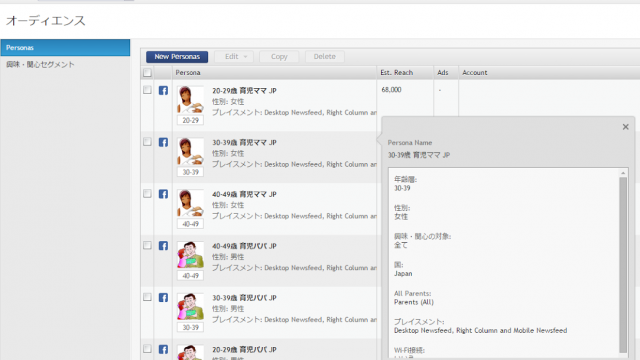Toggle the select-all checkbox in table header

coord(147,73)
